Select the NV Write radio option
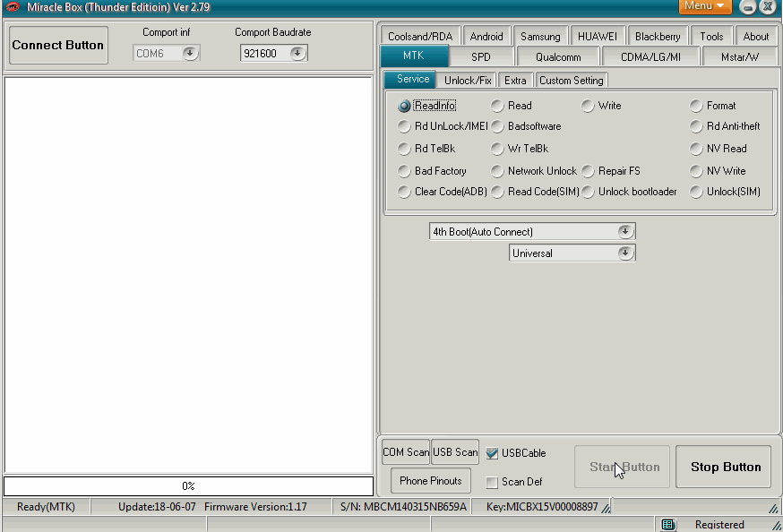This screenshot has height=532, width=783. (x=696, y=171)
